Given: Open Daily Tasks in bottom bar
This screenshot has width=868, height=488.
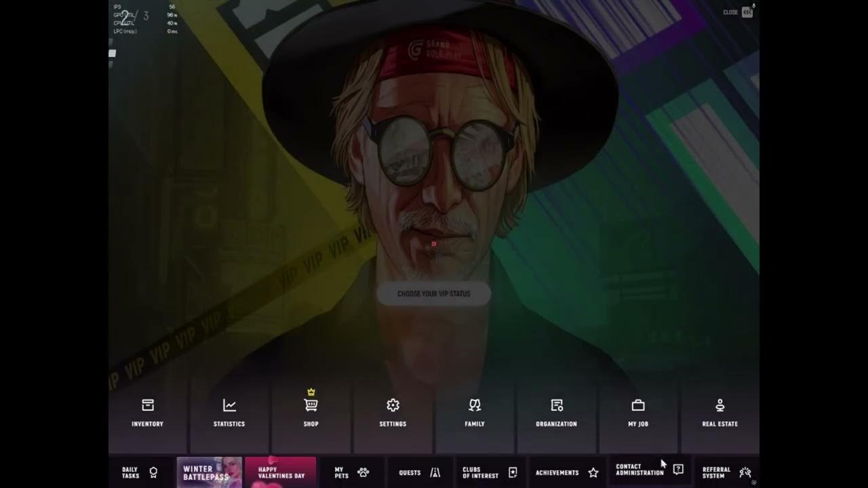Looking at the screenshot, I should (x=140, y=472).
